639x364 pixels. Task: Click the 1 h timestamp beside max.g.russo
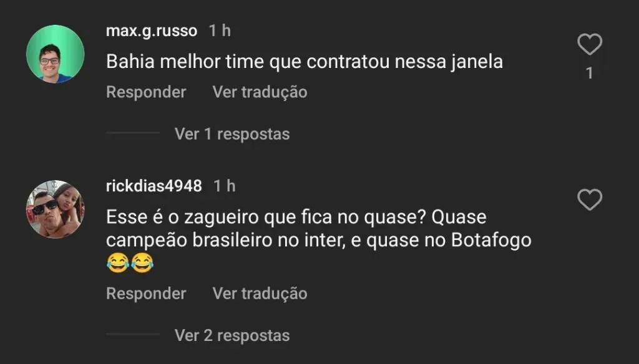[220, 31]
